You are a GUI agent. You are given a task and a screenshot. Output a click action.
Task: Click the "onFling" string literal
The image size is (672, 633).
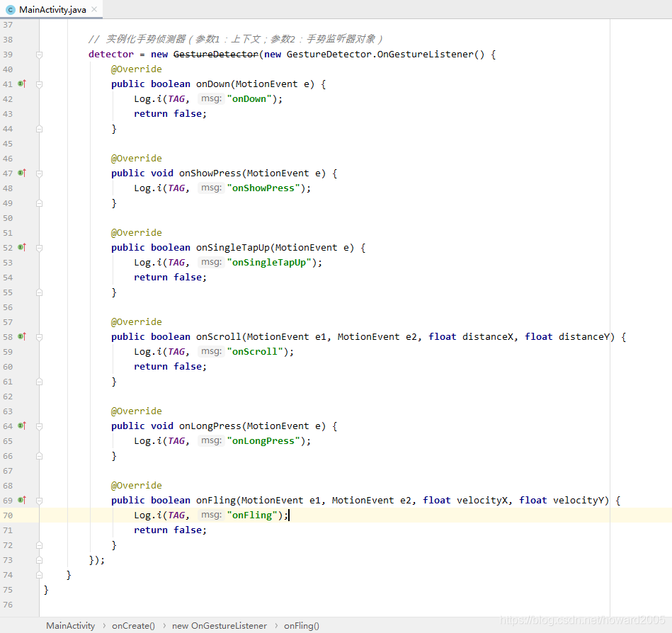[x=252, y=515]
